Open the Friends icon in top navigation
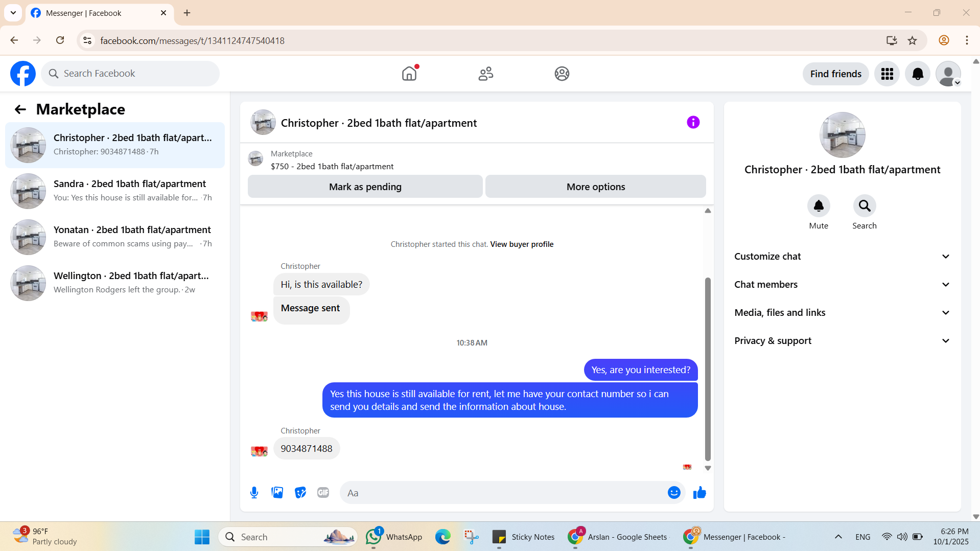Viewport: 980px width, 551px height. 485,74
